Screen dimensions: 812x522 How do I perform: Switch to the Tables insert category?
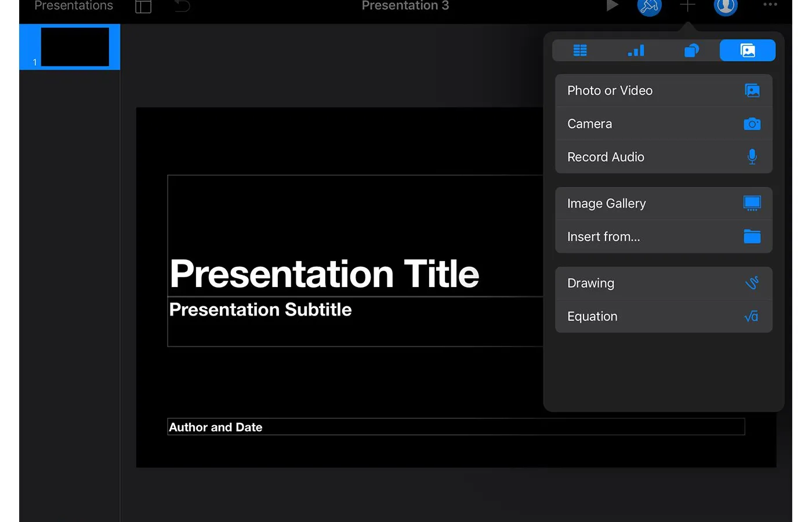(x=580, y=50)
